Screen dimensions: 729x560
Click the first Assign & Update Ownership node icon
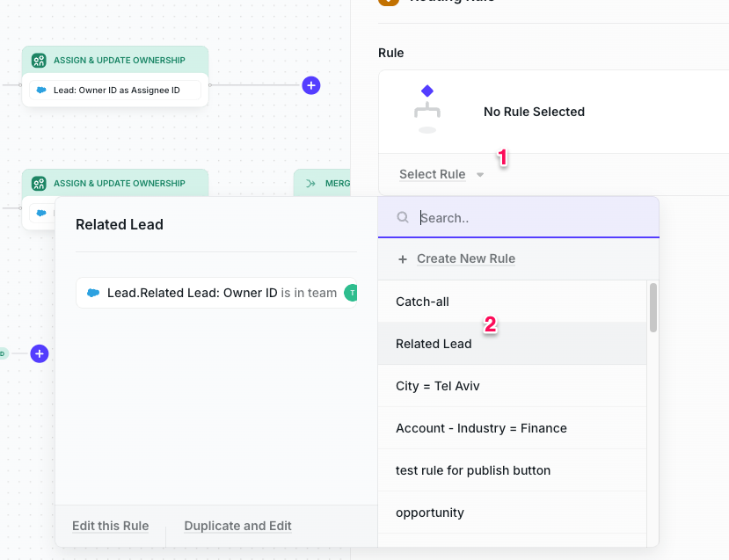tap(39, 61)
